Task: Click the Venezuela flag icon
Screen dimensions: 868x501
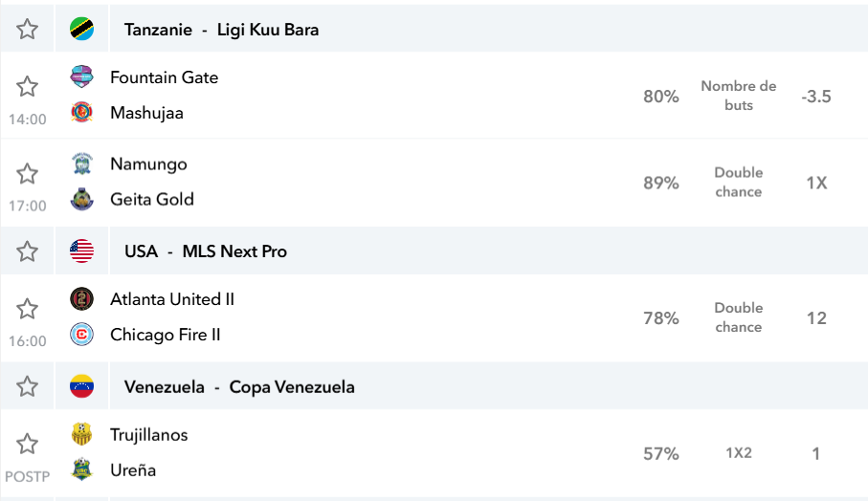Action: pyautogui.click(x=81, y=386)
